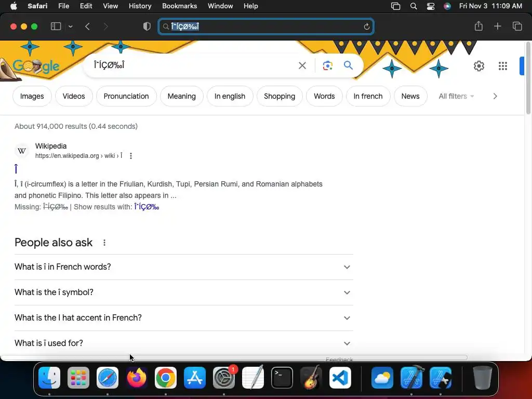Viewport: 532px width, 399px height.
Task: Open the Safari menu
Action: click(37, 6)
